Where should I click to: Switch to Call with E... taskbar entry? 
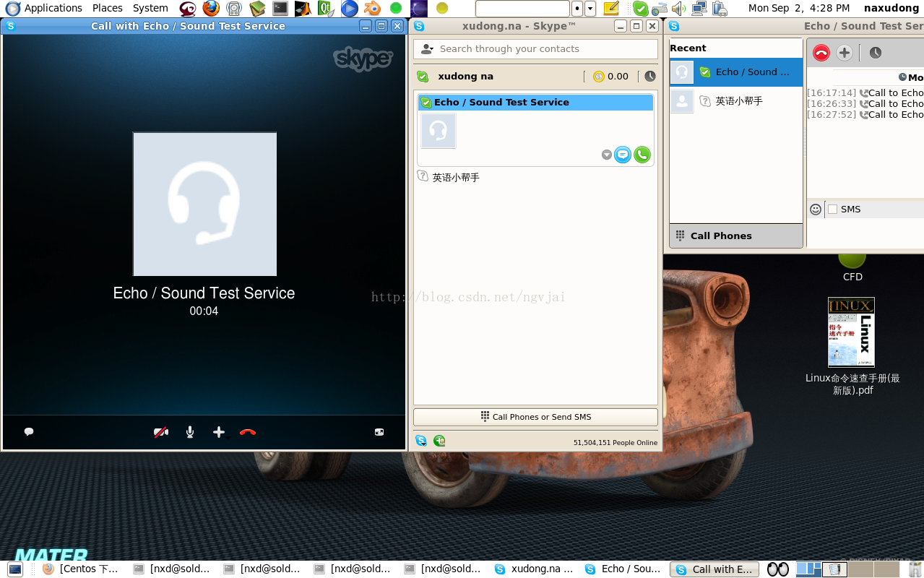[715, 569]
